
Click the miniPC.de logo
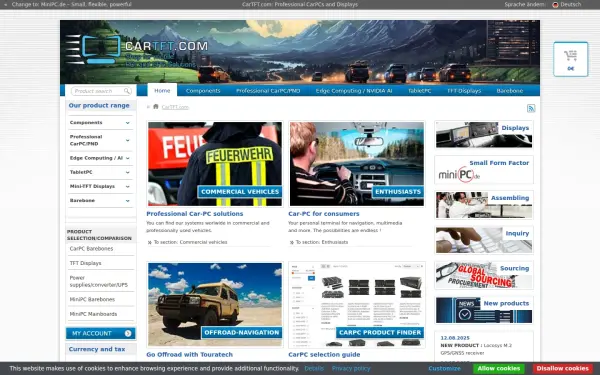(x=459, y=175)
